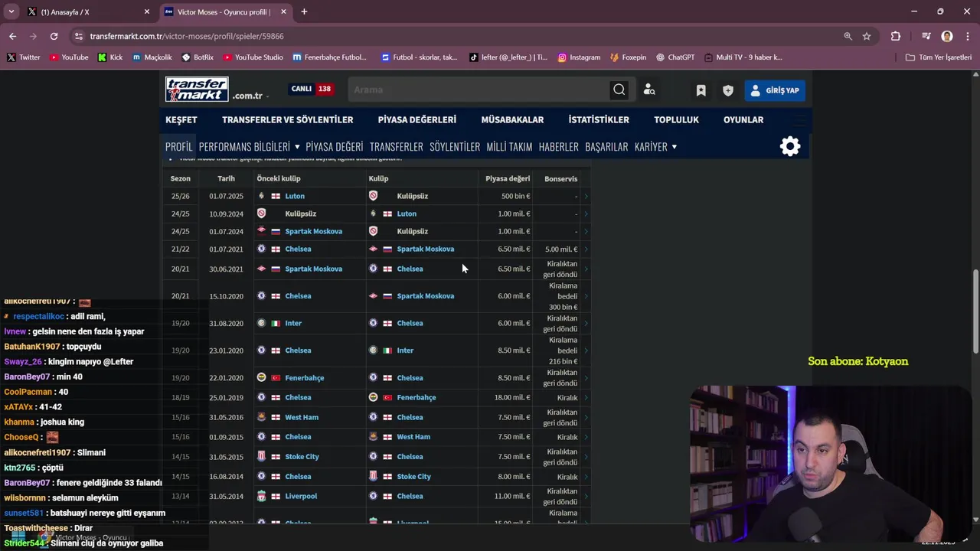Bookmark this page with the star icon
Image resolution: width=980 pixels, height=551 pixels.
867,36
